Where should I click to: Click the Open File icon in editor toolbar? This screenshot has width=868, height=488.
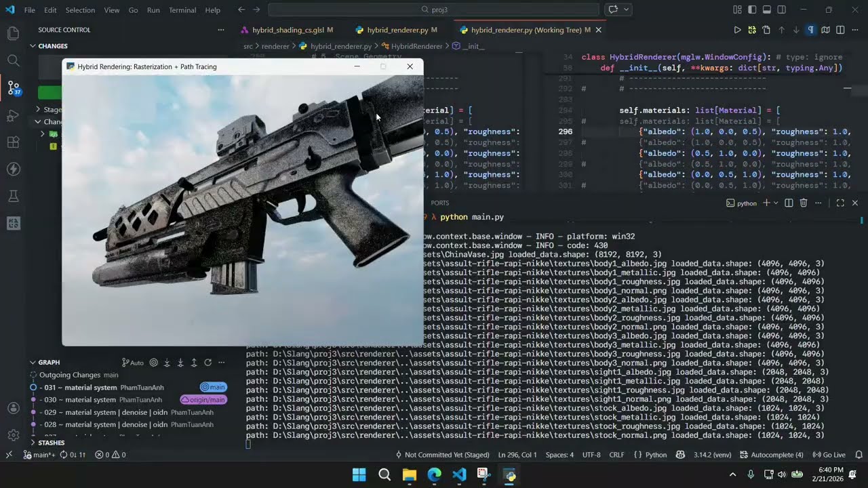tap(766, 30)
